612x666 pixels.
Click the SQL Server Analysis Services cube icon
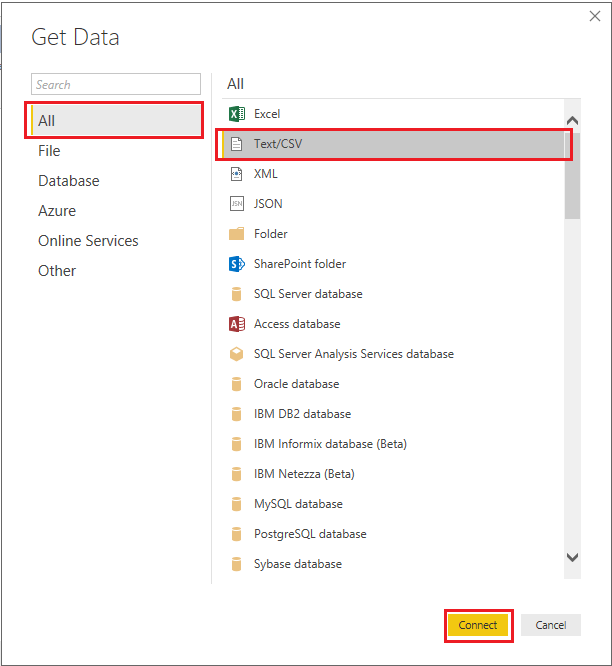click(237, 354)
